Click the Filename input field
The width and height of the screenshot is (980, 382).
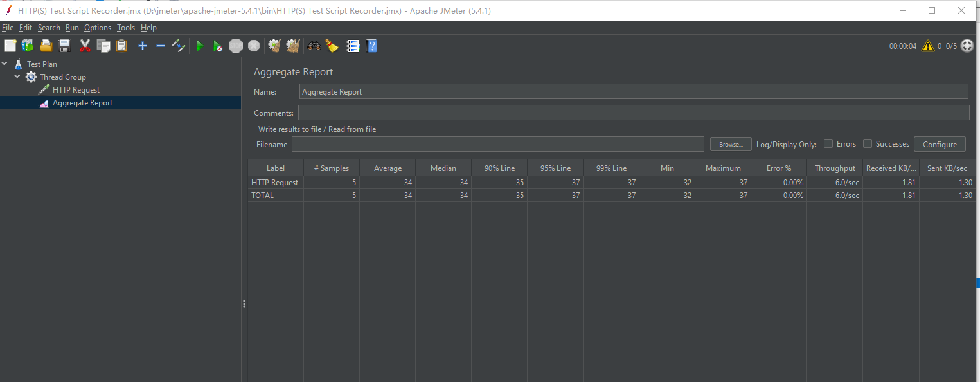(x=498, y=144)
